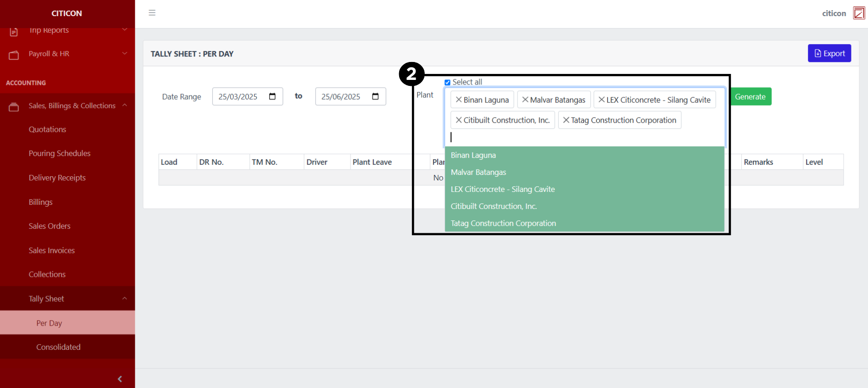Click the green Generate button
Image resolution: width=868 pixels, height=388 pixels.
click(x=750, y=96)
